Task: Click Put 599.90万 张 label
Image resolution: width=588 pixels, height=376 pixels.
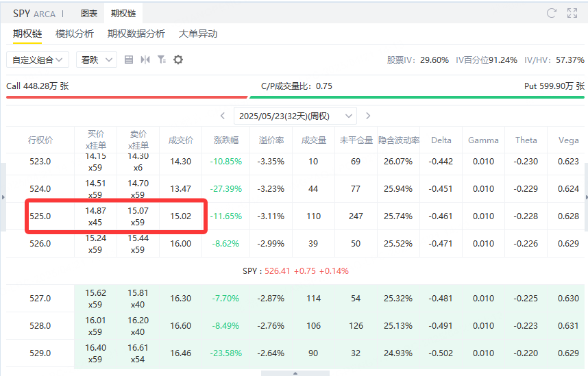Action: 554,86
